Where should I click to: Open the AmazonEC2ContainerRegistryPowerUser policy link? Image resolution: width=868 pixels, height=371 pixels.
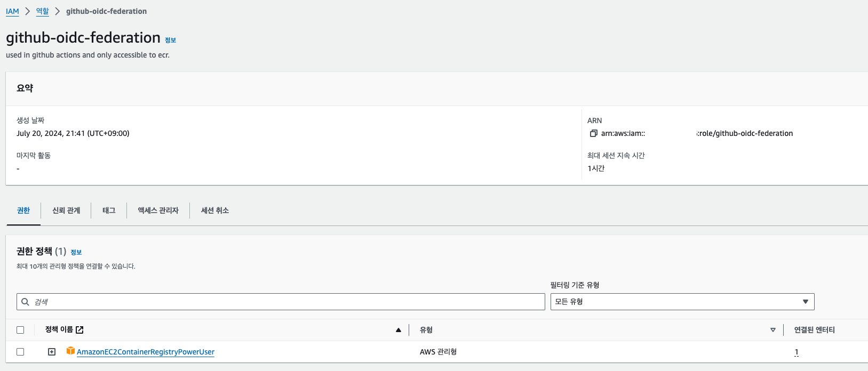tap(146, 352)
